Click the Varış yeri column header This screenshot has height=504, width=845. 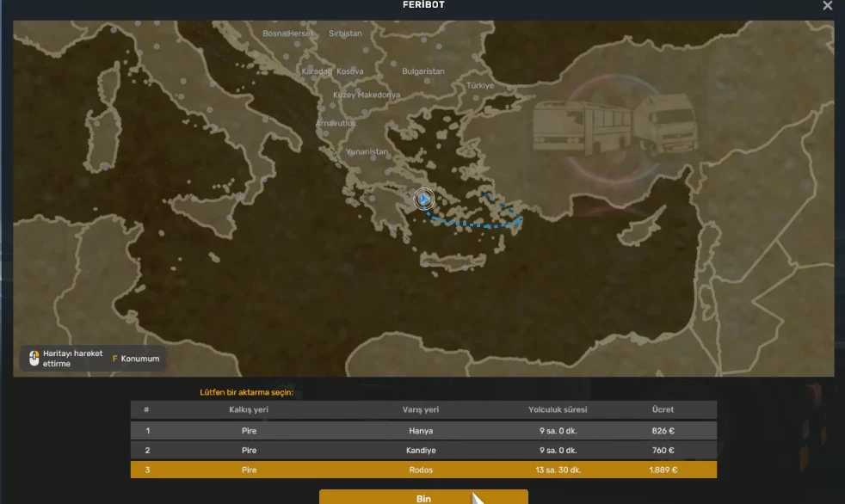422,409
